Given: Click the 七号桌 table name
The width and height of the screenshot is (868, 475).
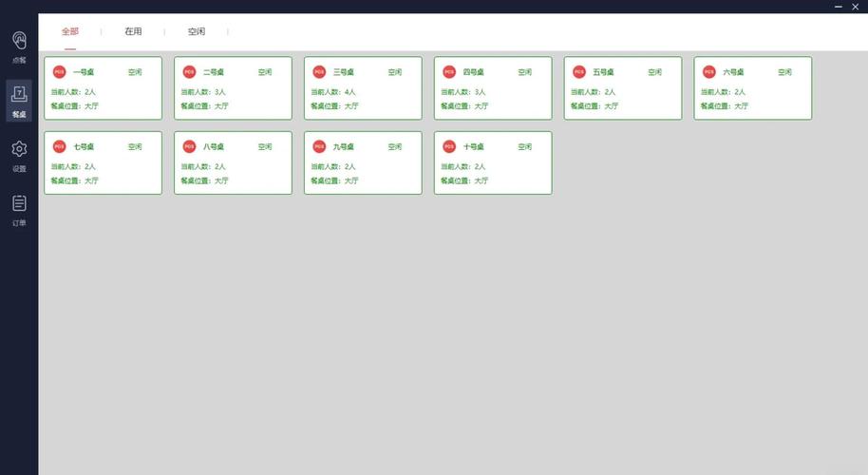Looking at the screenshot, I should coord(84,147).
